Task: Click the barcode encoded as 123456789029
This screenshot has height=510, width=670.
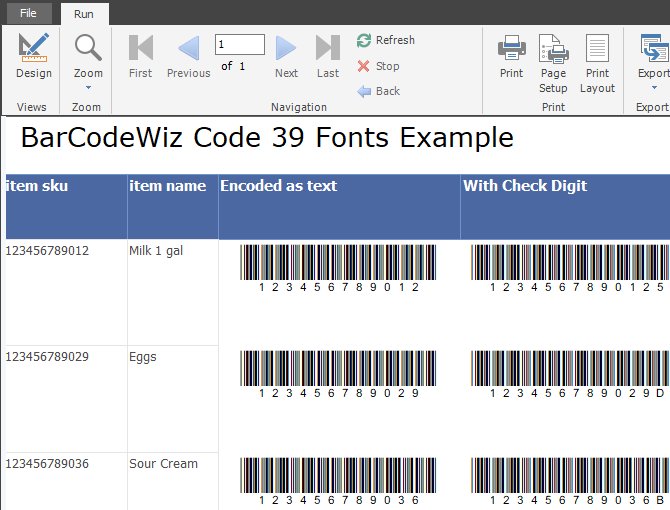Action: coord(338,374)
